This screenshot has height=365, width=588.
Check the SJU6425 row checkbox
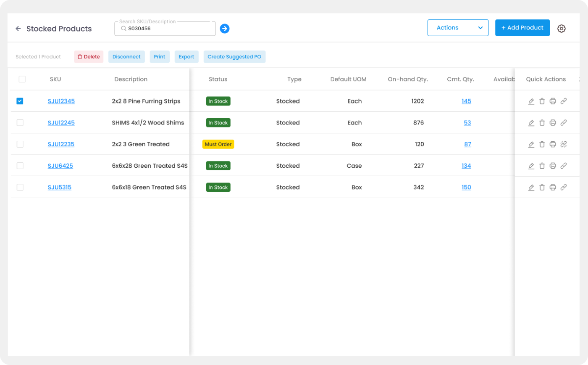(20, 166)
